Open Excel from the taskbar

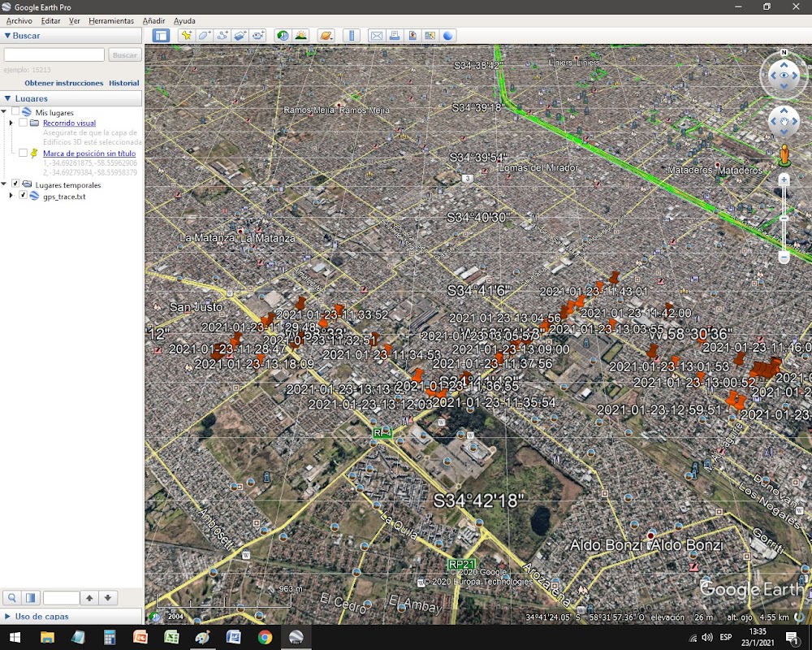[x=171, y=637]
